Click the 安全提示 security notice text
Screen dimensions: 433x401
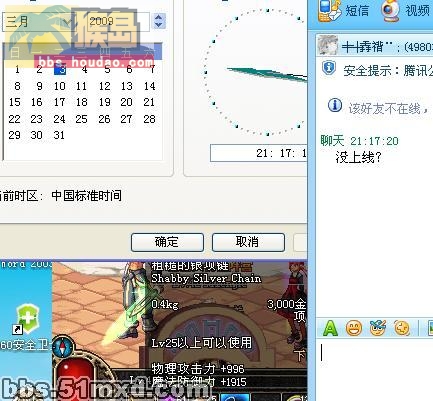(388, 71)
